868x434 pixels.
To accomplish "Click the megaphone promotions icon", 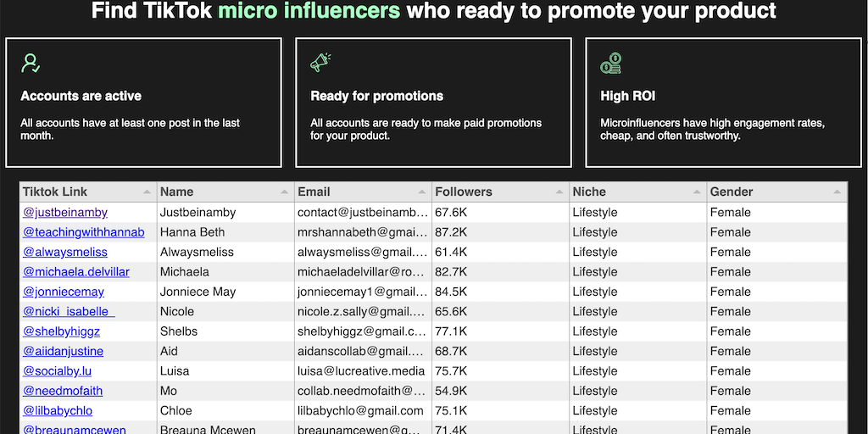I will coord(320,63).
